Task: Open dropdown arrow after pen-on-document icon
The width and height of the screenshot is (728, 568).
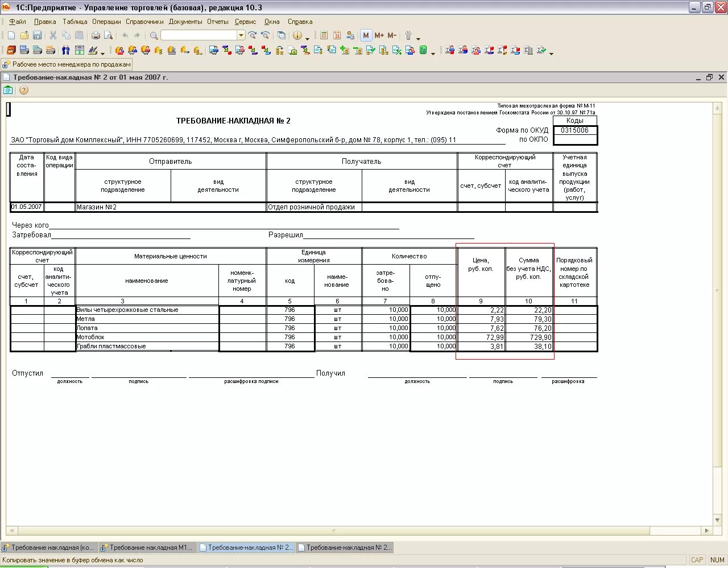Action: pos(102,53)
